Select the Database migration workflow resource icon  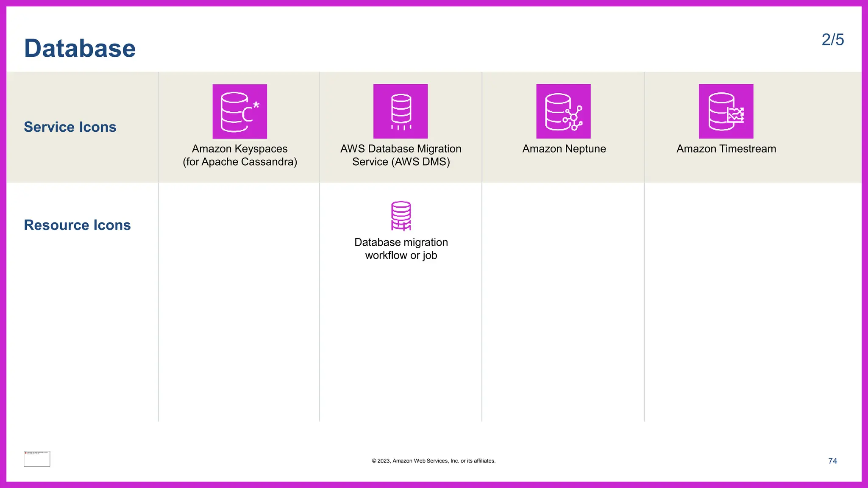(401, 216)
